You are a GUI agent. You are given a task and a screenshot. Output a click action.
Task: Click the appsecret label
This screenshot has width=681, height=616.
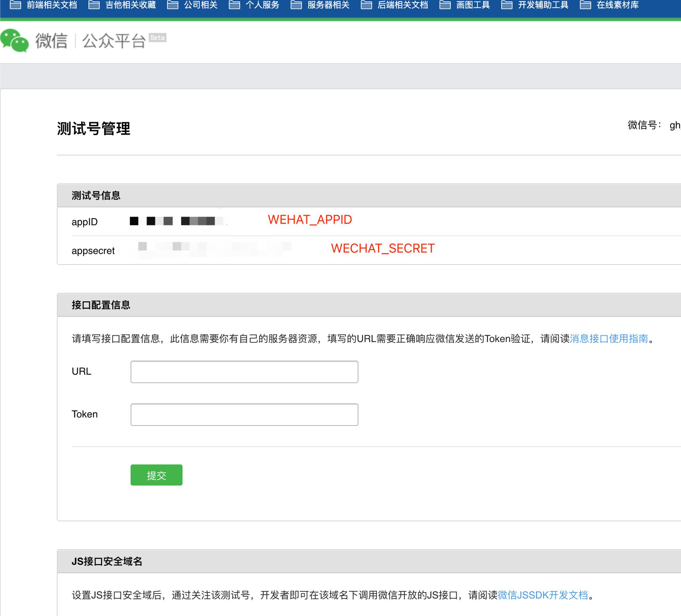click(93, 251)
